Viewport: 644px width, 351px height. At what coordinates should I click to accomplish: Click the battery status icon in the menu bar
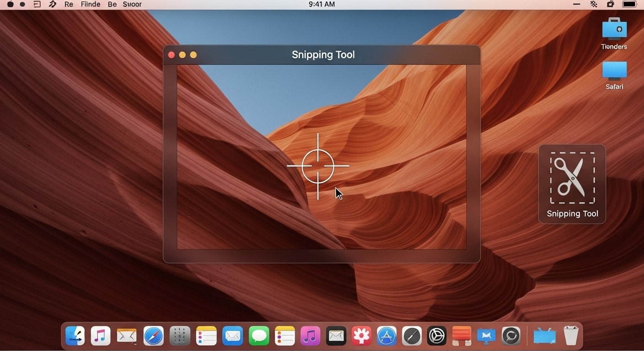tap(630, 5)
